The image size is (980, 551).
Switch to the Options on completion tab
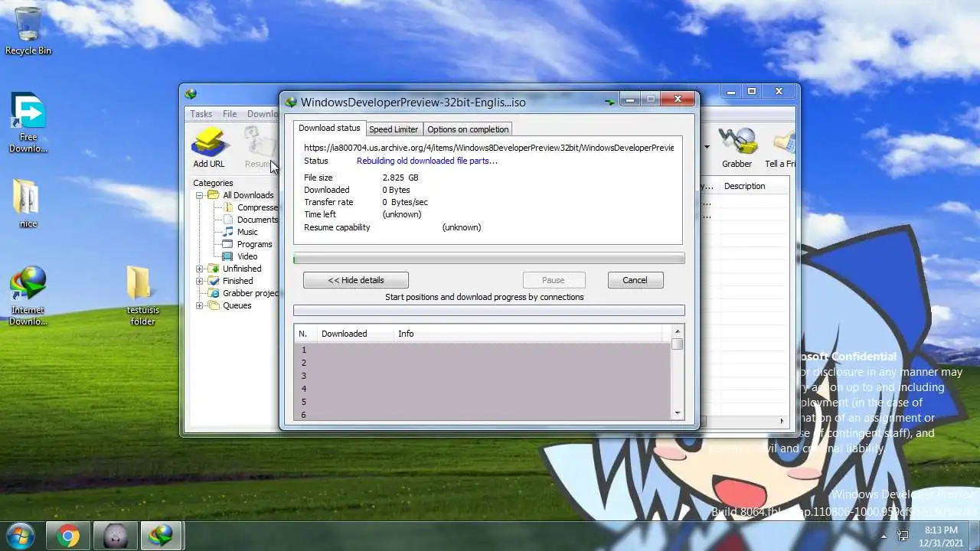click(468, 129)
